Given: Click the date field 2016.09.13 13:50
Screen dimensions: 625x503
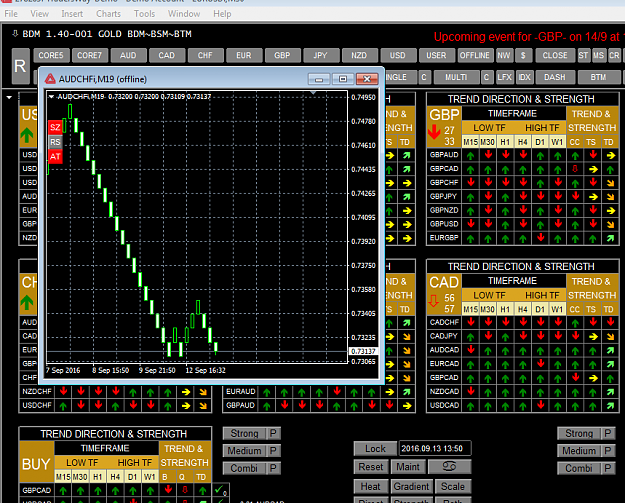Looking at the screenshot, I should (435, 449).
